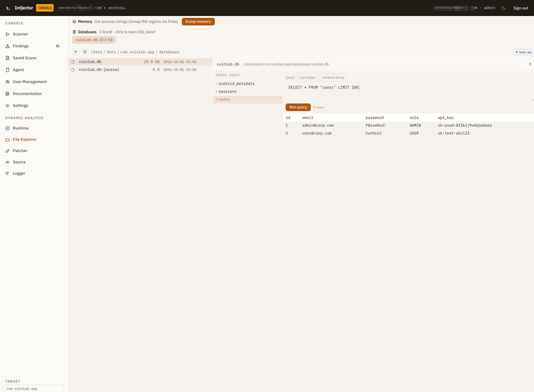Select the vulnlab.db file row
Image resolution: width=534 pixels, height=392 pixels.
140,62
